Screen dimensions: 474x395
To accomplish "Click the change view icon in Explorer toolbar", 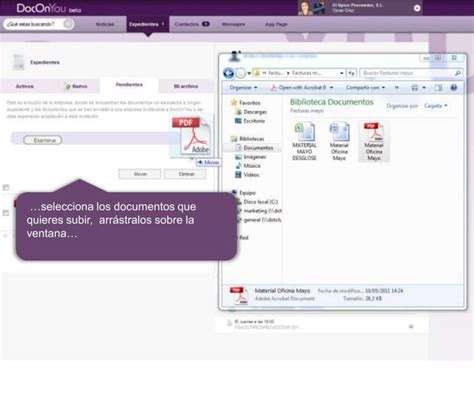I will [414, 88].
